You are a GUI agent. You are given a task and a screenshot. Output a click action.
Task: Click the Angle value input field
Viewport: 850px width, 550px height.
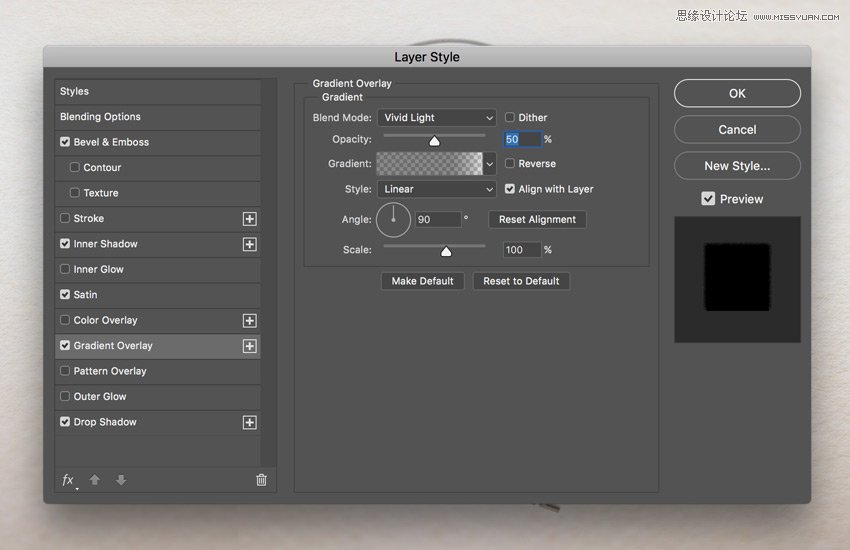[x=437, y=219]
